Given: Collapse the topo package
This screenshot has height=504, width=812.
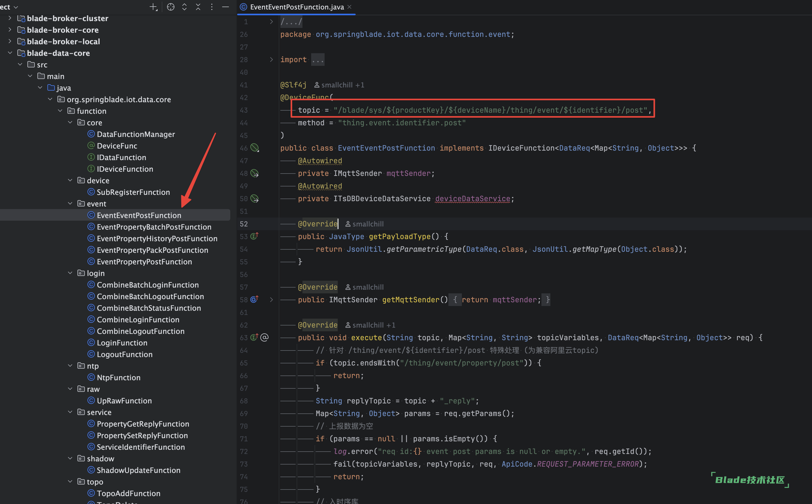Looking at the screenshot, I should [x=70, y=481].
